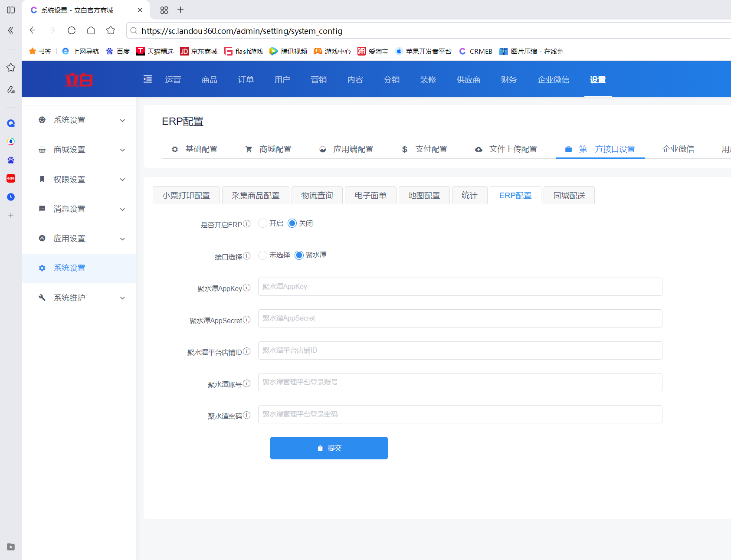Add a new sidebar app with plus icon

[11, 215]
